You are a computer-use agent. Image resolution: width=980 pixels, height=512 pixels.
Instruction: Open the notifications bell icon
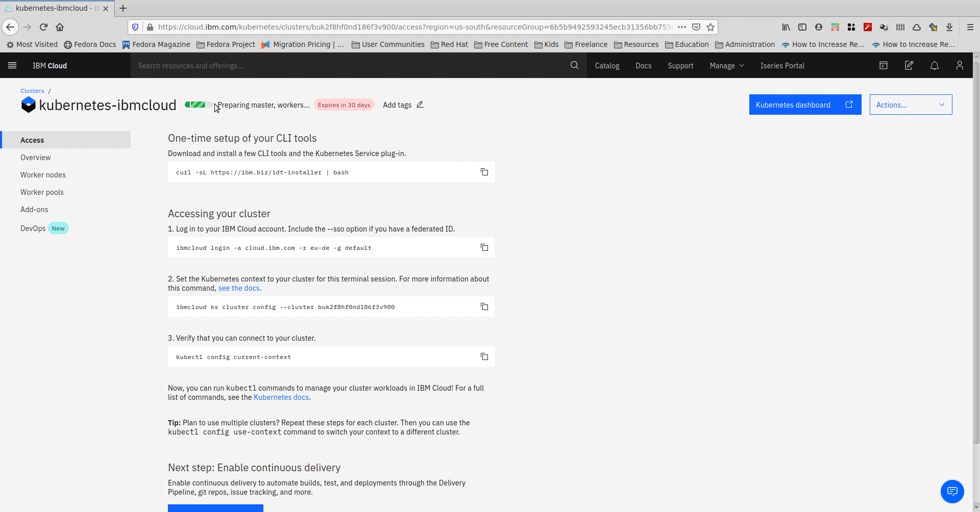tap(935, 65)
